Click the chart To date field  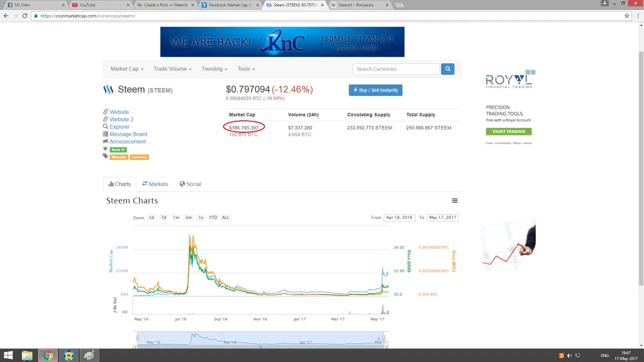coord(443,217)
